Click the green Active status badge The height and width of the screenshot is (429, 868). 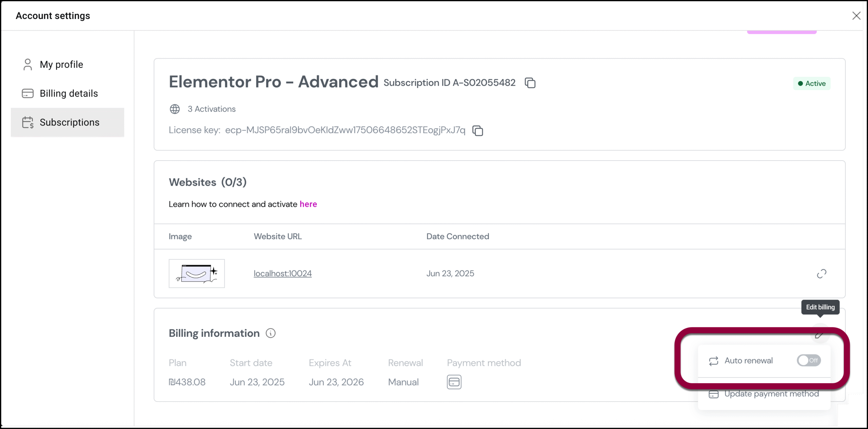coord(812,83)
